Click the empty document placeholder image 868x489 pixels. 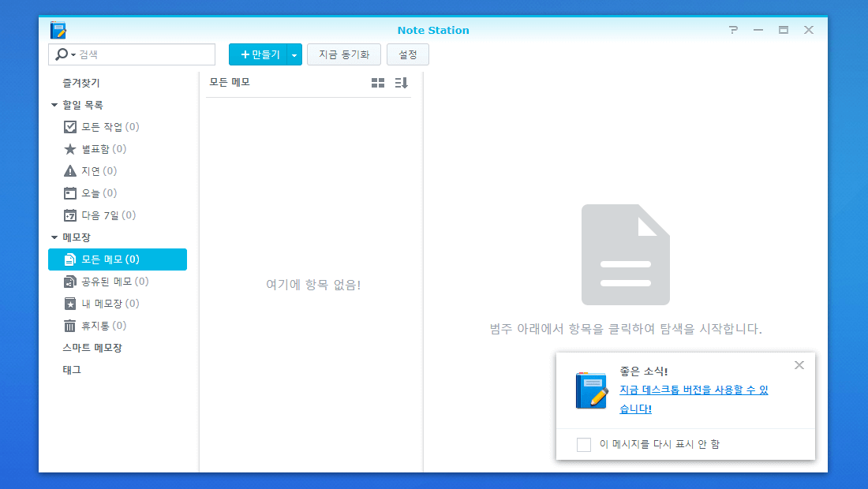click(626, 255)
